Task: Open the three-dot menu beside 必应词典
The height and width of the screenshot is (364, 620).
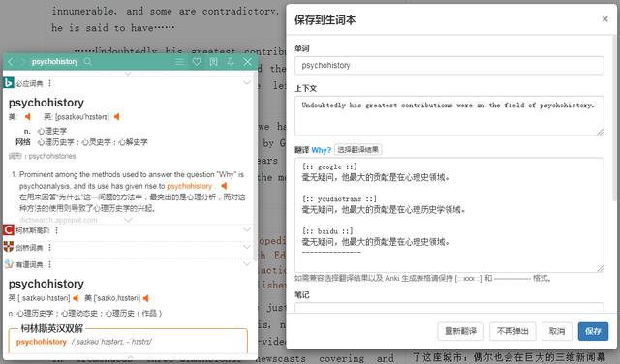Action: tap(49, 83)
